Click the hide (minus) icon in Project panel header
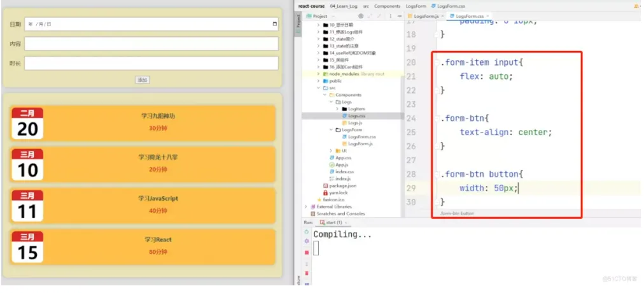Screen dimensions: 644x293 pyautogui.click(x=400, y=16)
